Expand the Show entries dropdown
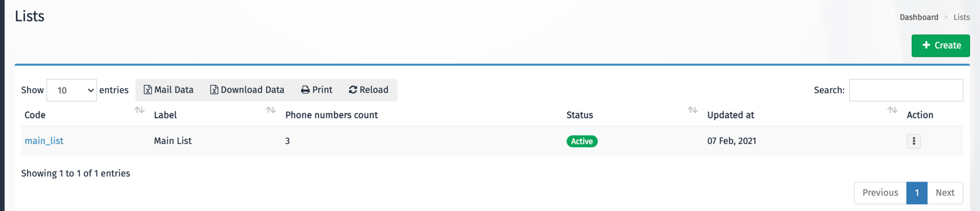The image size is (980, 211). point(72,90)
